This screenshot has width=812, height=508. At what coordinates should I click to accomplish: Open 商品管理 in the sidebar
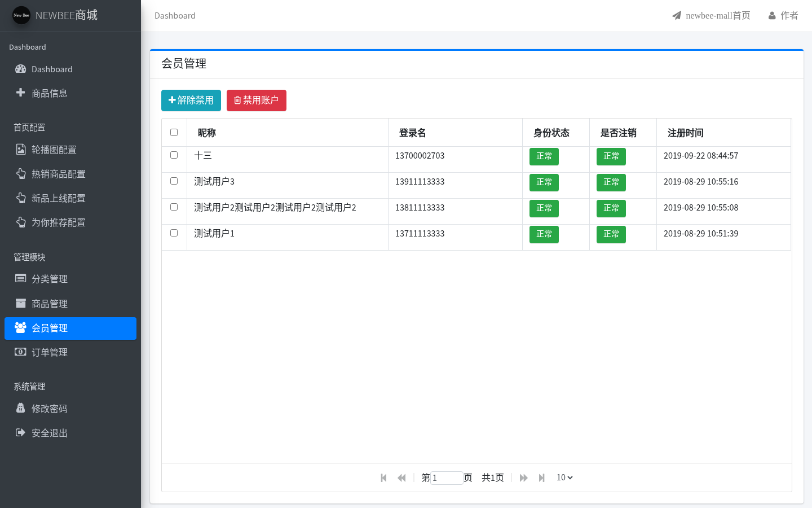(x=70, y=304)
